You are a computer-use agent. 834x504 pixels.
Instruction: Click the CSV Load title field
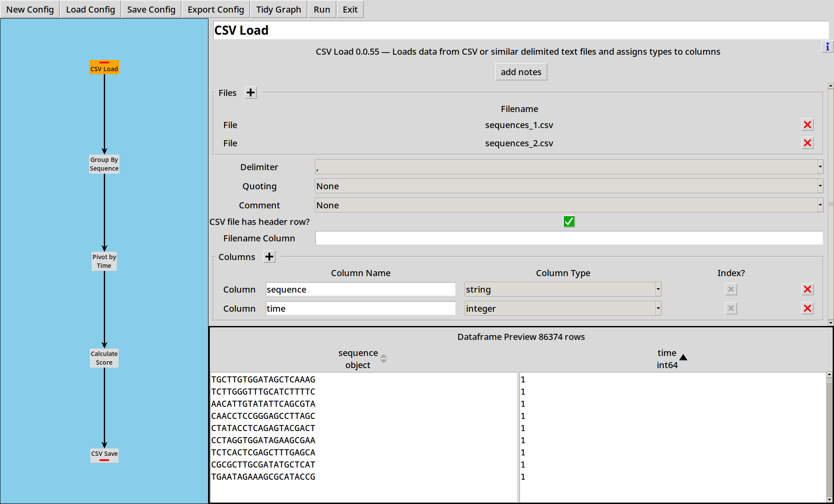(x=521, y=30)
